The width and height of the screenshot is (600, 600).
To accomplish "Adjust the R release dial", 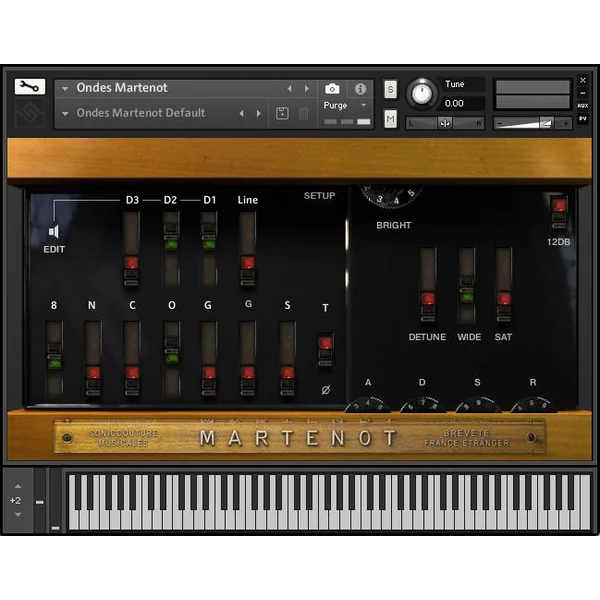I will click(533, 405).
